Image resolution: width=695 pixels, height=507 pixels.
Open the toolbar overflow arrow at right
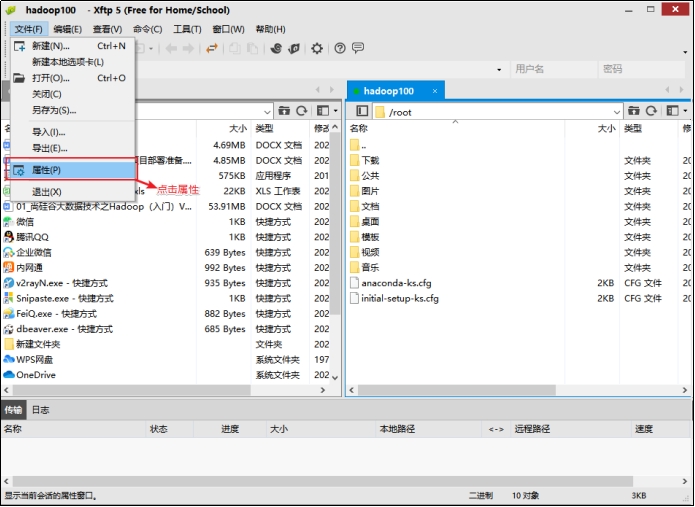click(685, 52)
